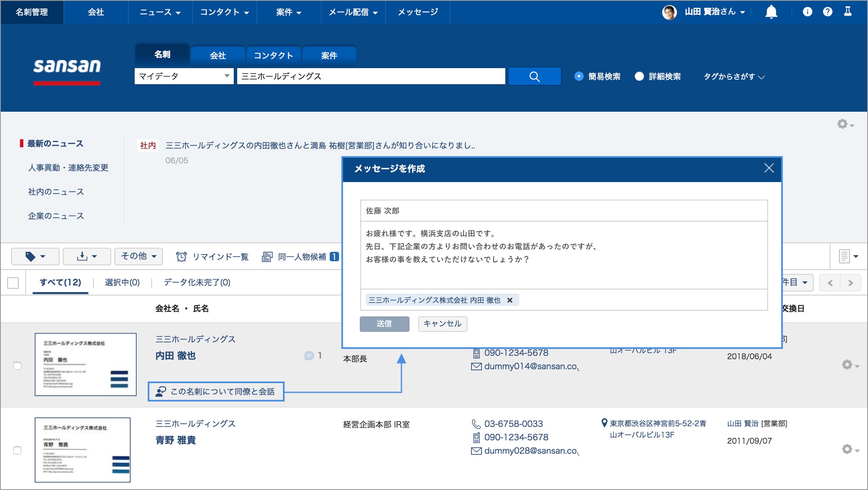The image size is (868, 490).
Task: Go to the next page with the right arrow
Action: click(850, 283)
